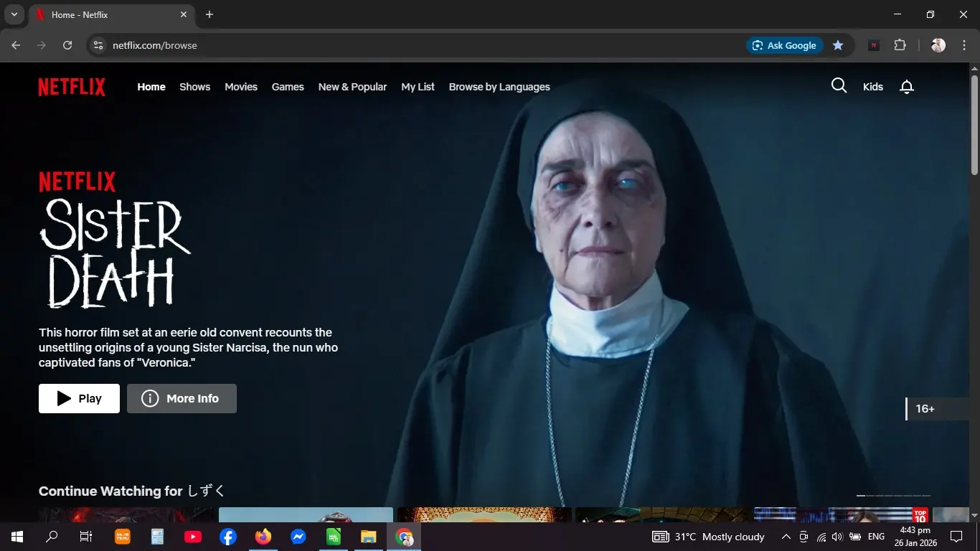
Task: Open New & Popular
Action: coord(352,87)
